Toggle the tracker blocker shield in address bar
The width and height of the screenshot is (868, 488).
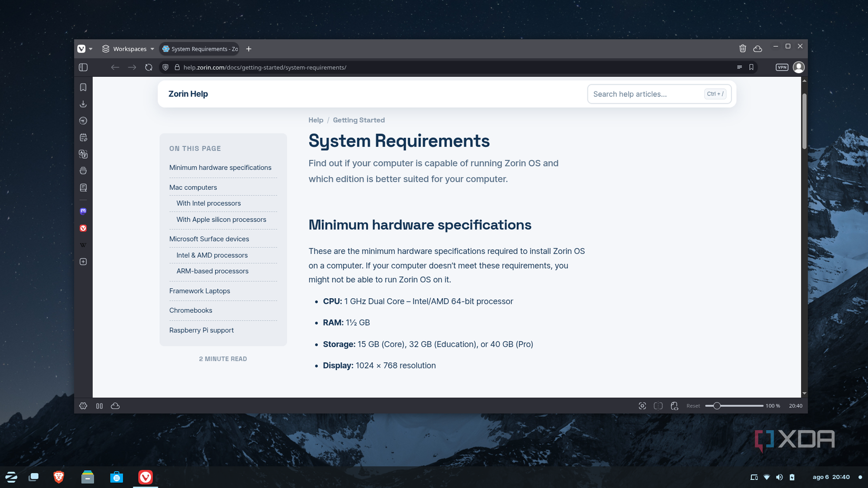[x=166, y=67]
